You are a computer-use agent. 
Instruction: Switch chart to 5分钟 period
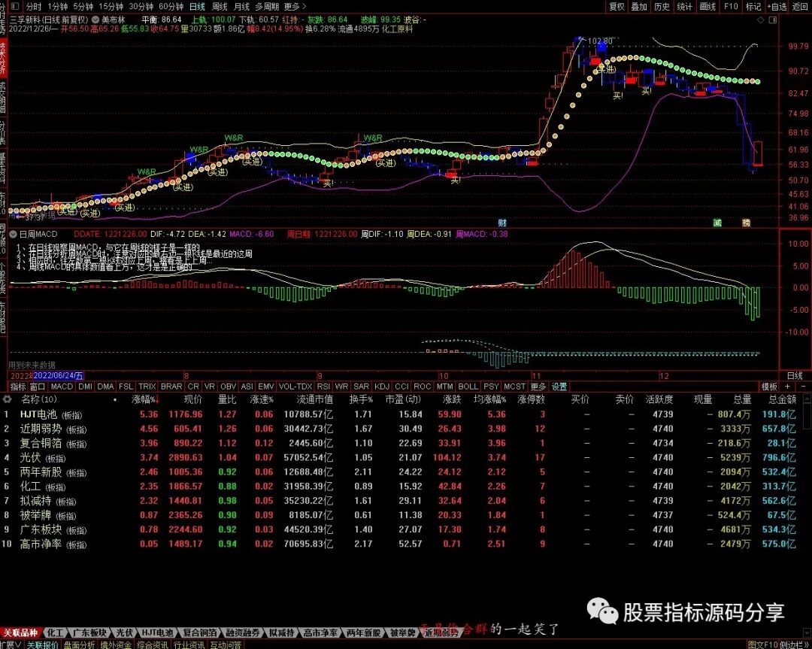[x=83, y=7]
